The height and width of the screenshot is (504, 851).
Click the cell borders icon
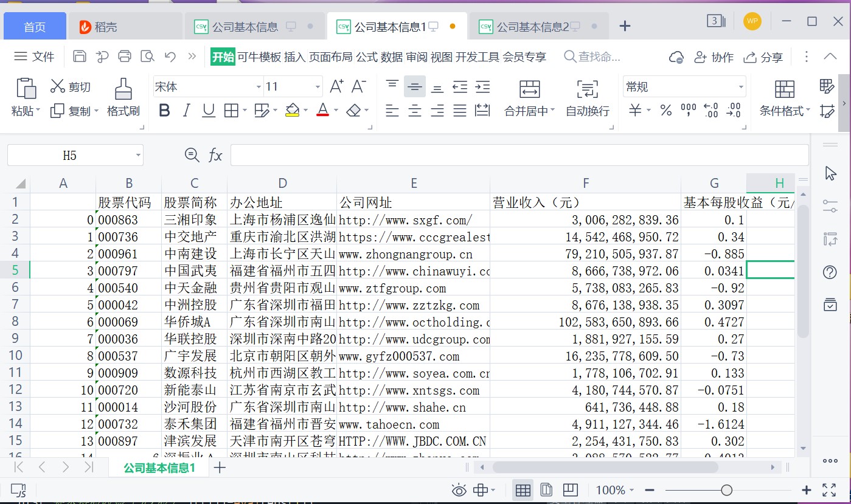[231, 111]
